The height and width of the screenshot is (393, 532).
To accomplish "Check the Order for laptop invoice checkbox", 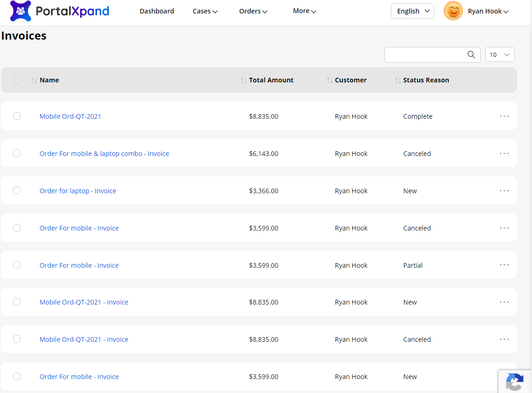I will tap(17, 190).
